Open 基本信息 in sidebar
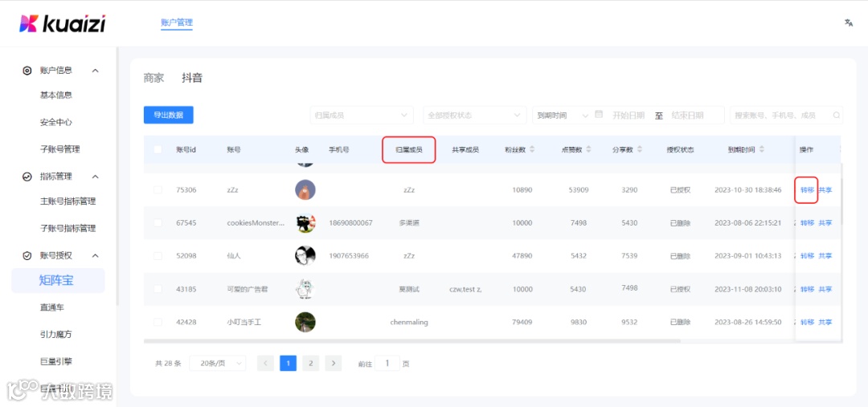The height and width of the screenshot is (407, 868). tap(56, 95)
